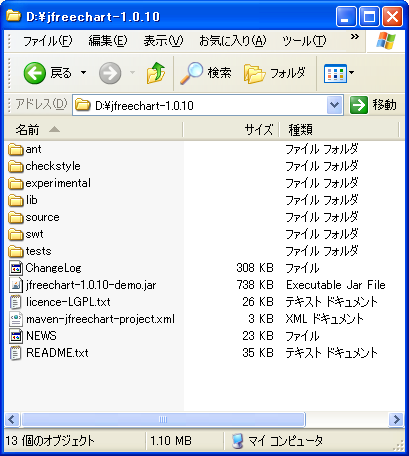Open the address bar dropdown list

(x=335, y=105)
